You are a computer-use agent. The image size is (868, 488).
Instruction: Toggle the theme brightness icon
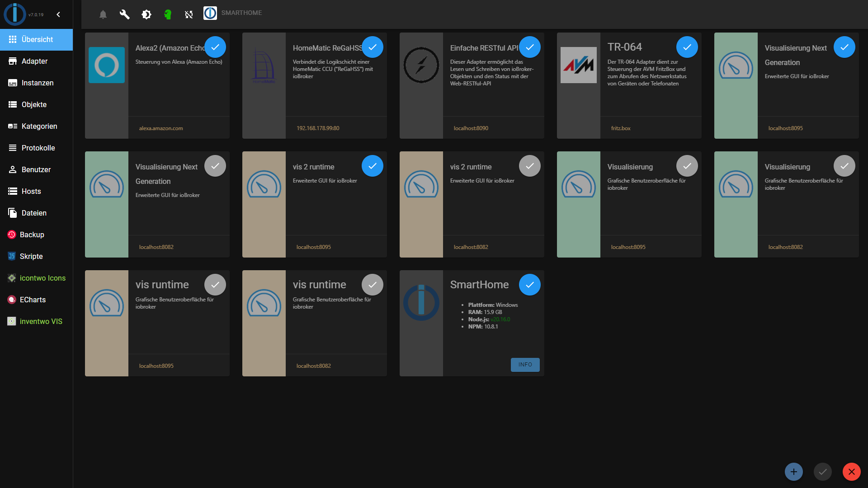tap(146, 14)
